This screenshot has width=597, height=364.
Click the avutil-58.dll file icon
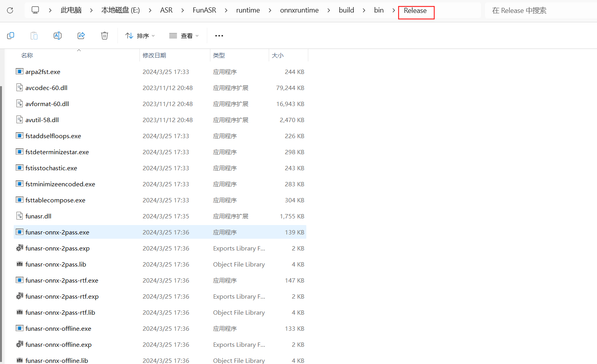click(x=20, y=119)
